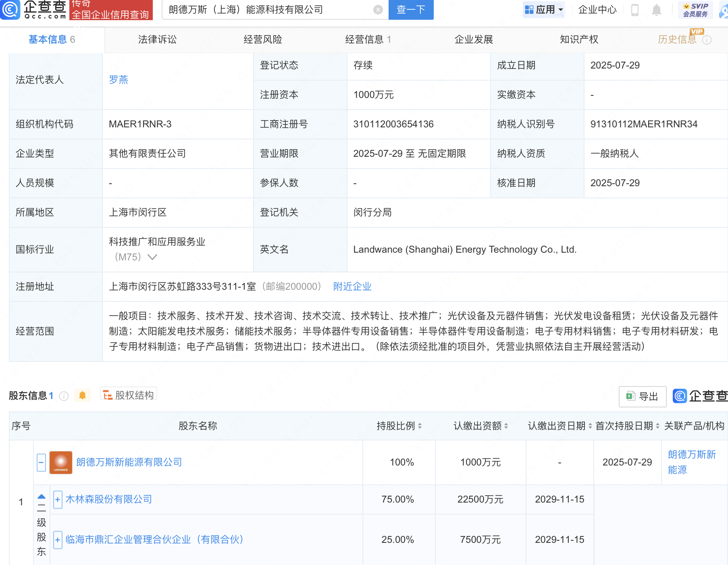728x565 pixels.
Task: Open 朗德万斯新能源有限公司 shareholder link
Action: 129,462
